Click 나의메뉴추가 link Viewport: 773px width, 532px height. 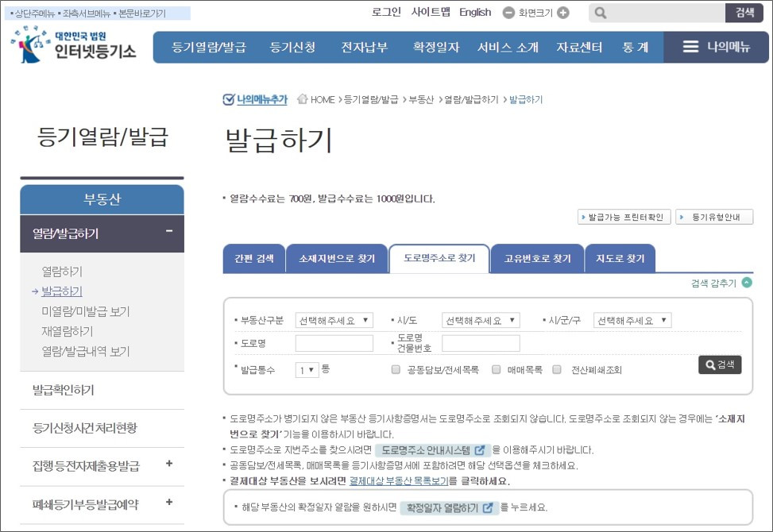click(262, 99)
